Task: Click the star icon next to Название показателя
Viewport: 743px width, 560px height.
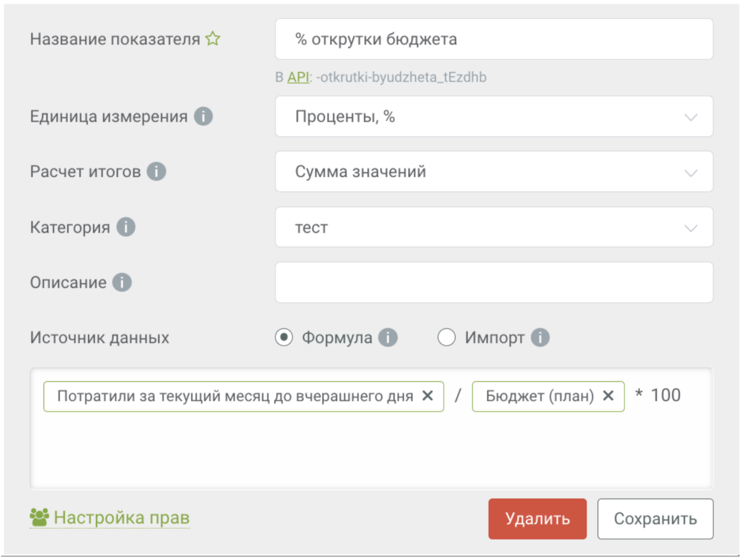Action: [213, 38]
